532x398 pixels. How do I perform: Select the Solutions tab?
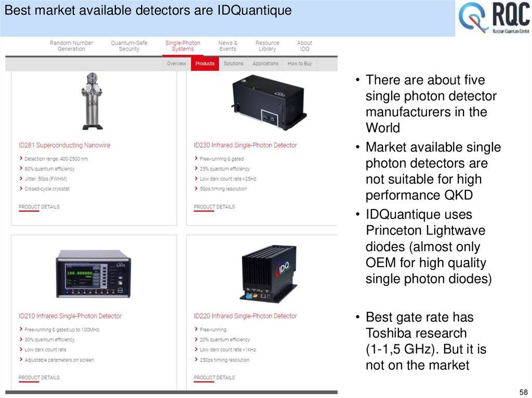[233, 63]
